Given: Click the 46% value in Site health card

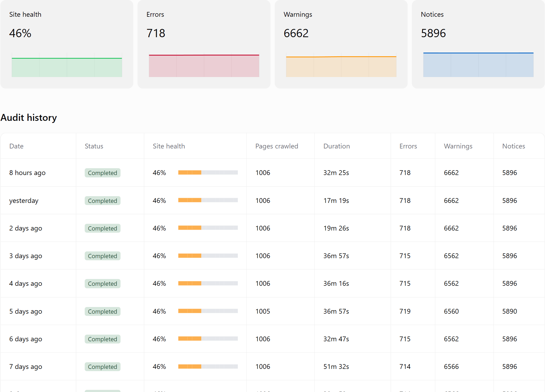Looking at the screenshot, I should point(20,33).
